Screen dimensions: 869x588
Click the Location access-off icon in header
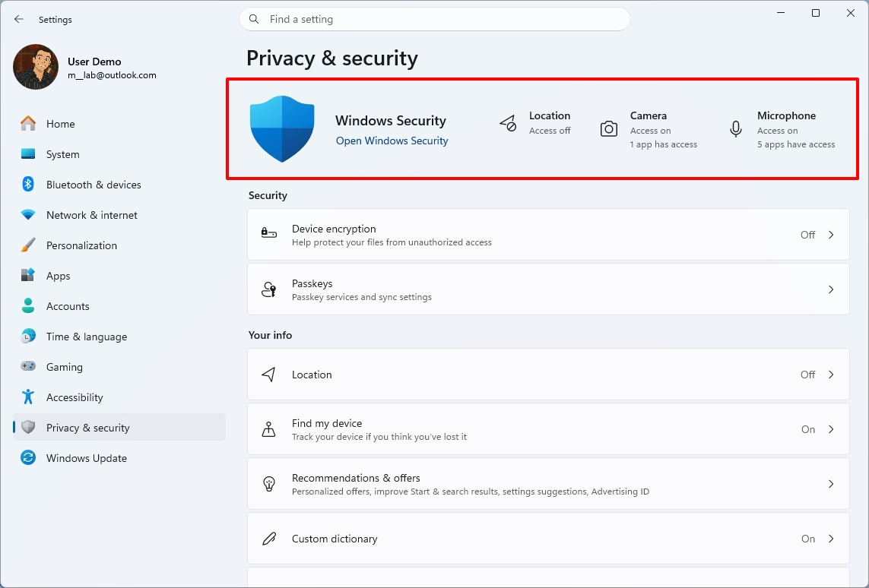508,123
